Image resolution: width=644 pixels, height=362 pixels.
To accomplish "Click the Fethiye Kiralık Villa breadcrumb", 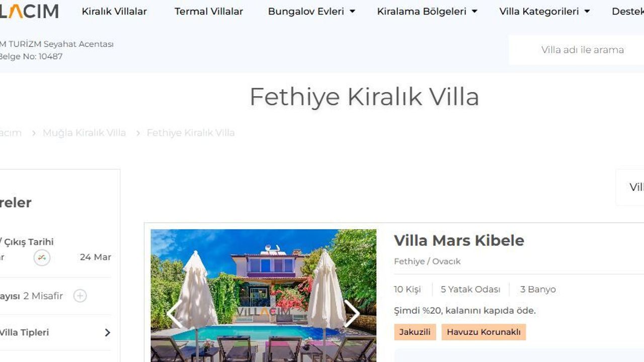I will click(191, 133).
